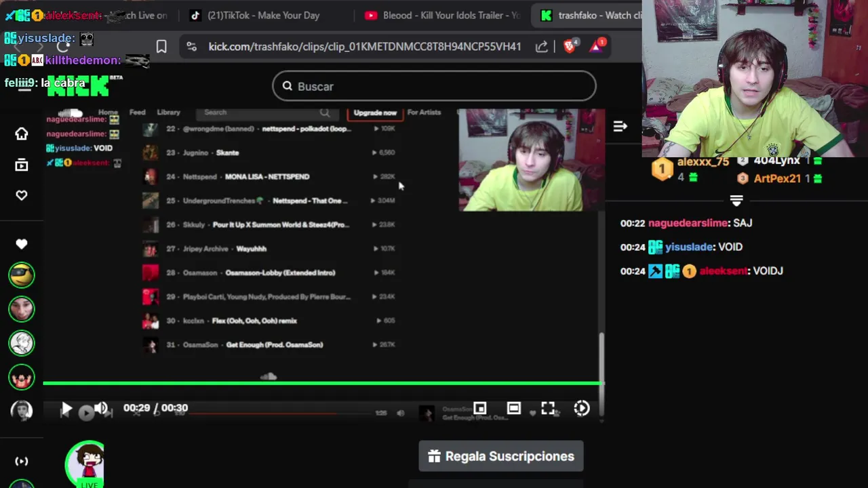This screenshot has height=488, width=868.
Task: Click Library tab in the clip's SoundCloud
Action: [169, 113]
